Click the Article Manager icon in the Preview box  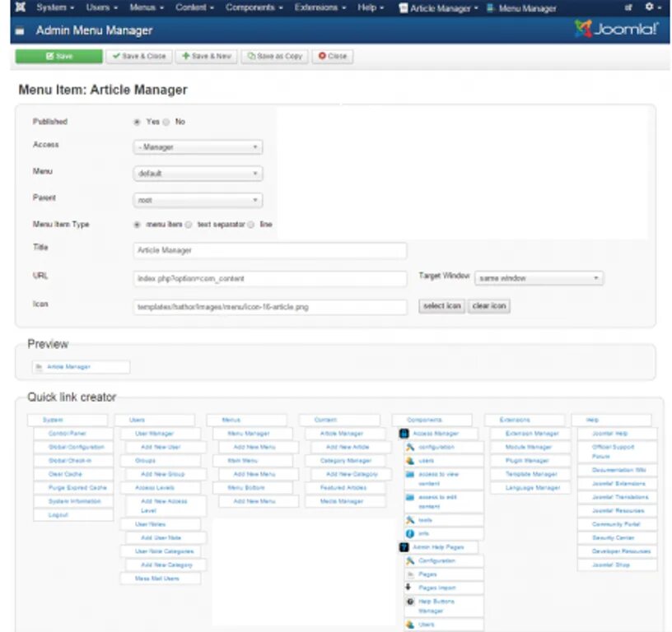(39, 367)
